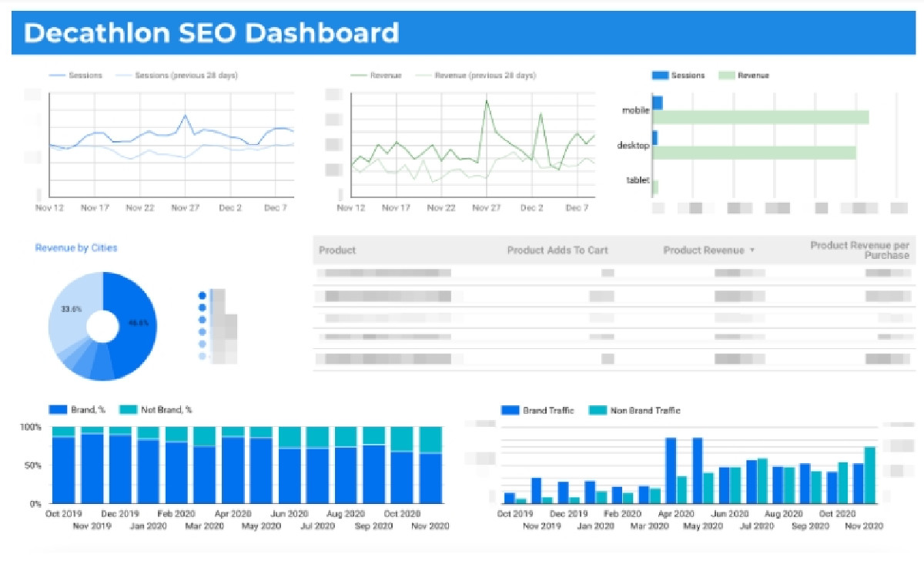924x561 pixels.
Task: Click the Decathlon SEO Dashboard title
Action: (212, 33)
